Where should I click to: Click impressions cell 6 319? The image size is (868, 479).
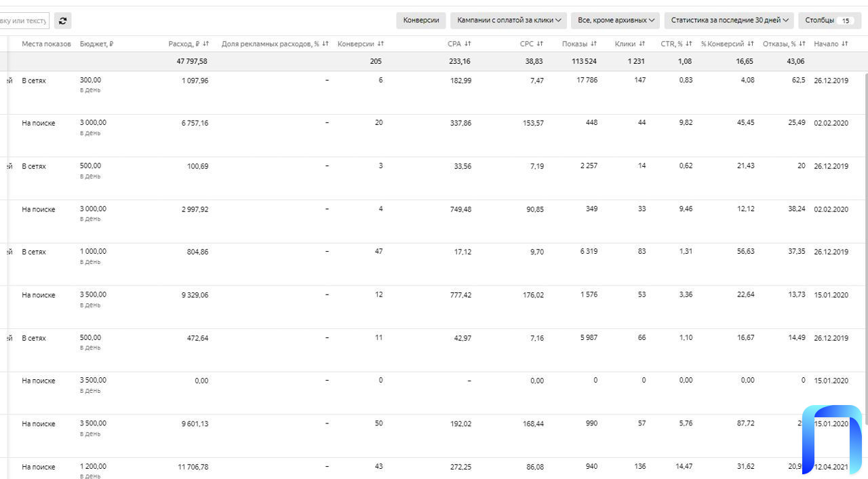pyautogui.click(x=589, y=252)
